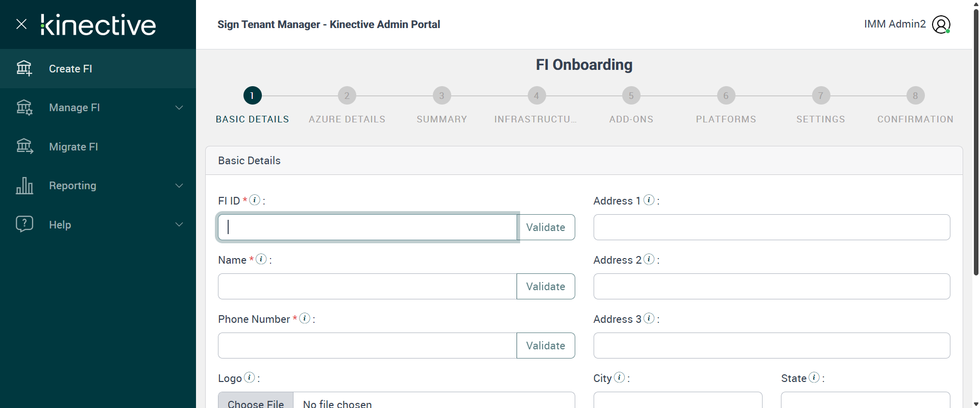Click the FI ID info icon
Screen dimensions: 980x408
(x=255, y=200)
